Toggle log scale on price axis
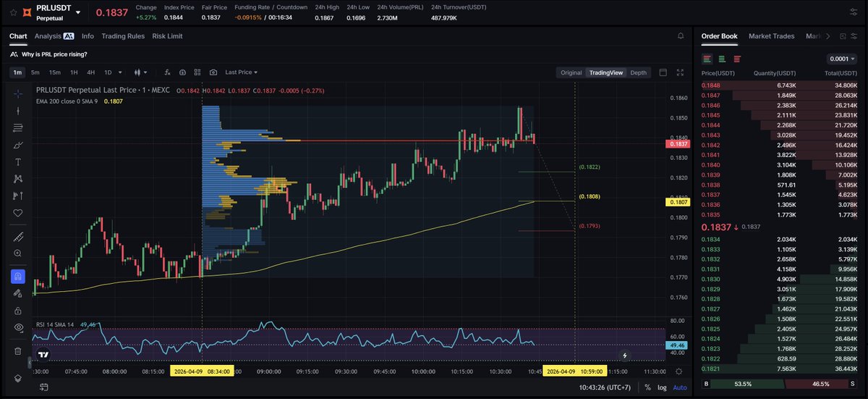868x399 pixels. click(x=661, y=387)
